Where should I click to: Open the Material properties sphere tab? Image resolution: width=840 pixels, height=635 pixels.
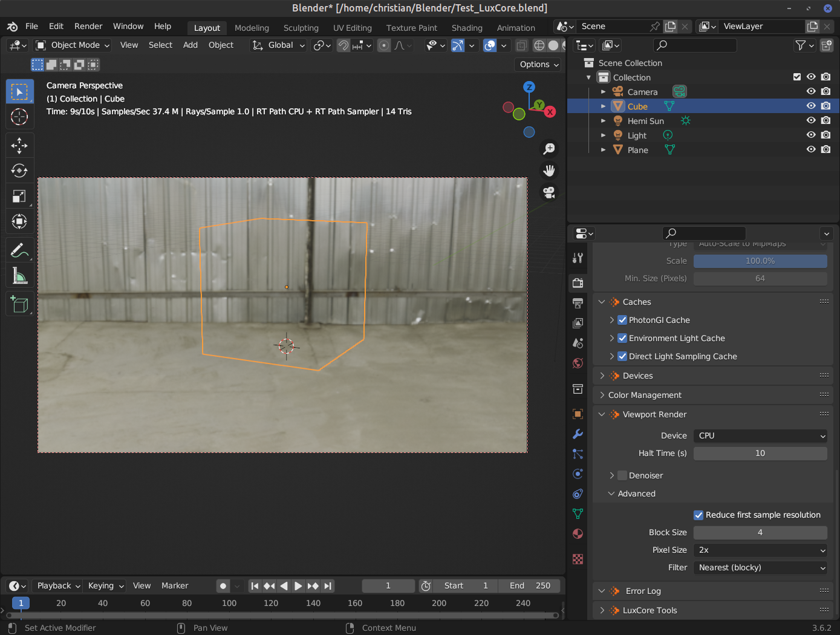pyautogui.click(x=578, y=533)
